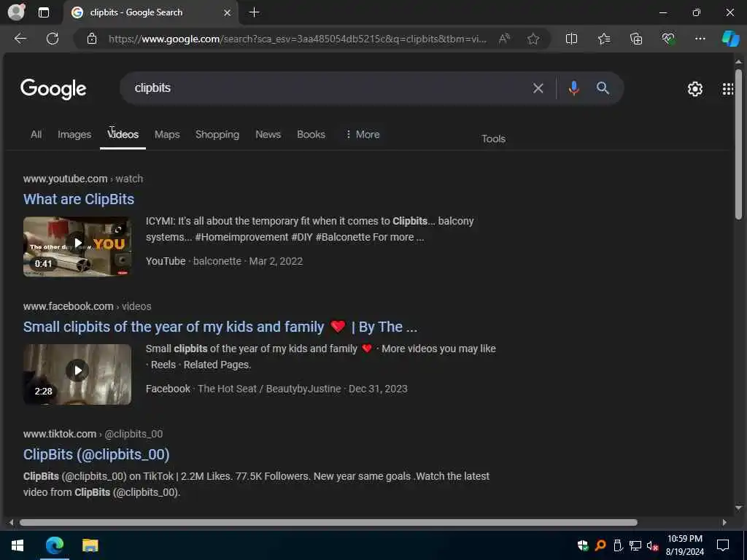The image size is (747, 560).
Task: Refresh the current page
Action: click(53, 39)
